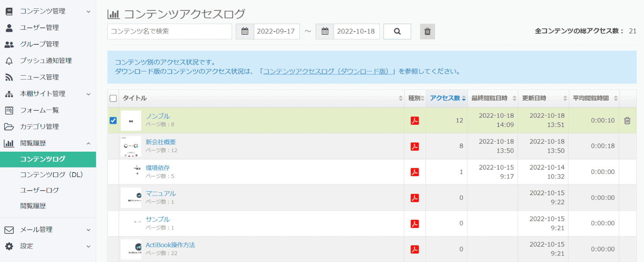Uncheck the ノンブル row checkbox
Screen dimensions: 644x262
tap(113, 120)
